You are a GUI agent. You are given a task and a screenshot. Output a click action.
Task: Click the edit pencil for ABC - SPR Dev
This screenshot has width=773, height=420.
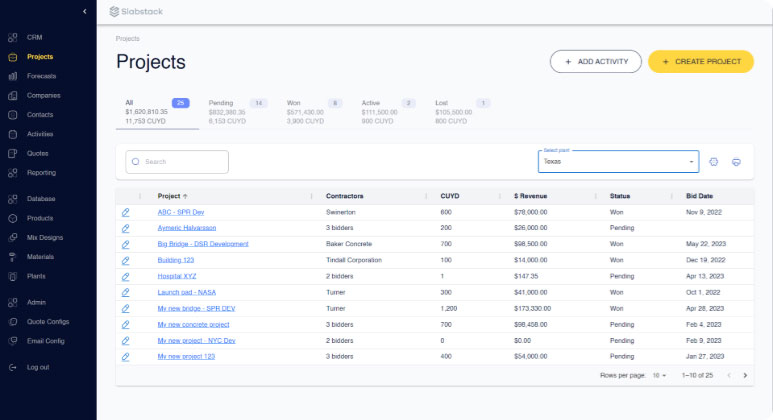125,212
